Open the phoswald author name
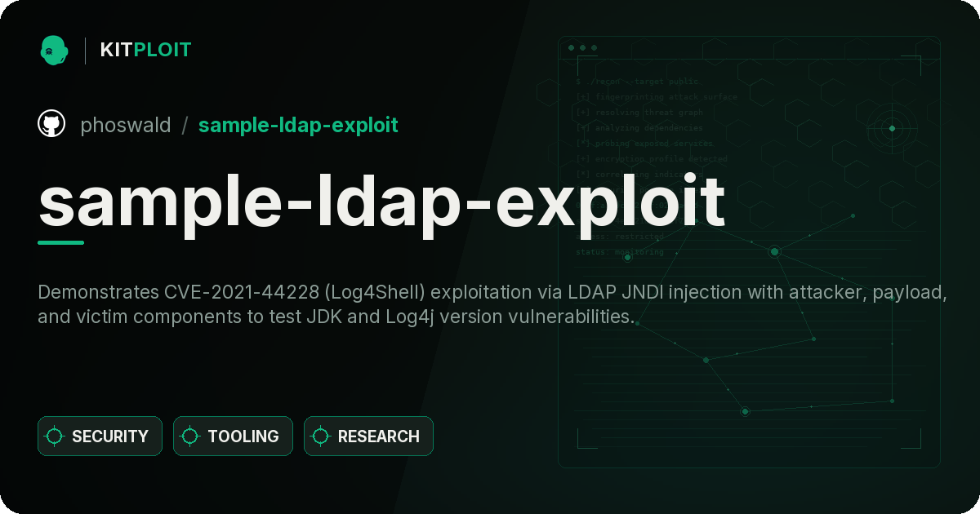Image resolution: width=980 pixels, height=514 pixels. (x=126, y=125)
